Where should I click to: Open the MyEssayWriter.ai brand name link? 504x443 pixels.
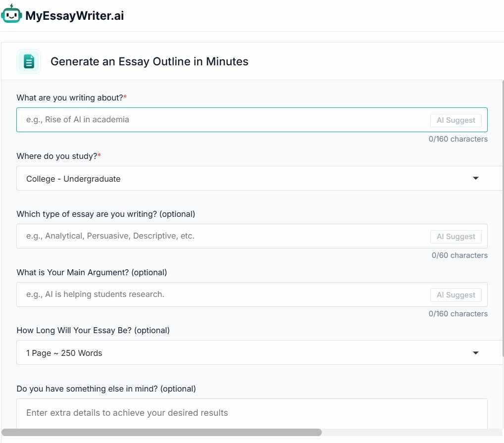(x=75, y=16)
